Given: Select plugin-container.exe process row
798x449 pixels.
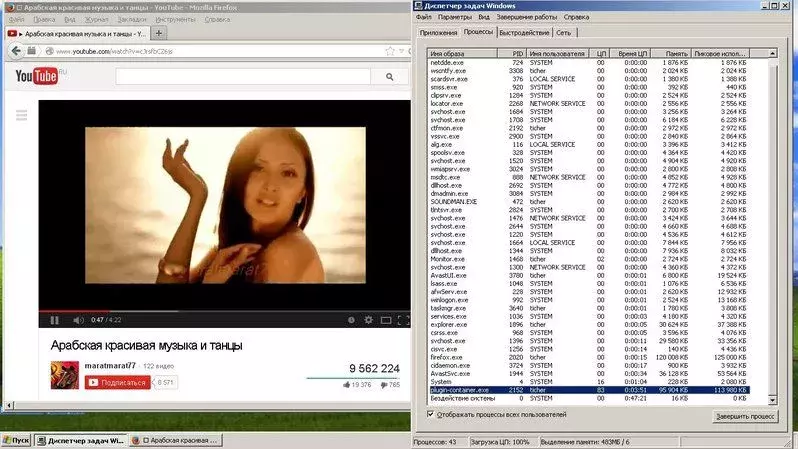Looking at the screenshot, I should (x=589, y=390).
